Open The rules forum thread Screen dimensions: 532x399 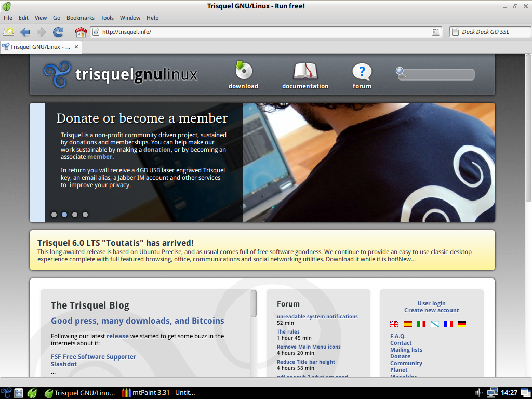(288, 331)
